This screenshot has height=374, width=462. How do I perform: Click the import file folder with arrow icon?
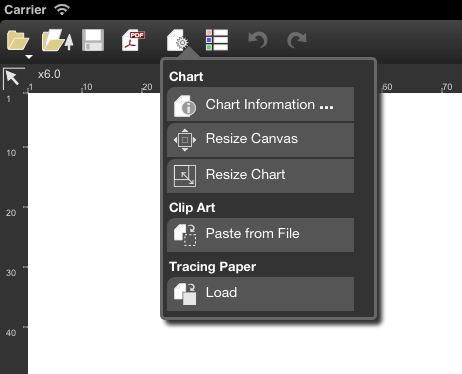click(x=57, y=40)
